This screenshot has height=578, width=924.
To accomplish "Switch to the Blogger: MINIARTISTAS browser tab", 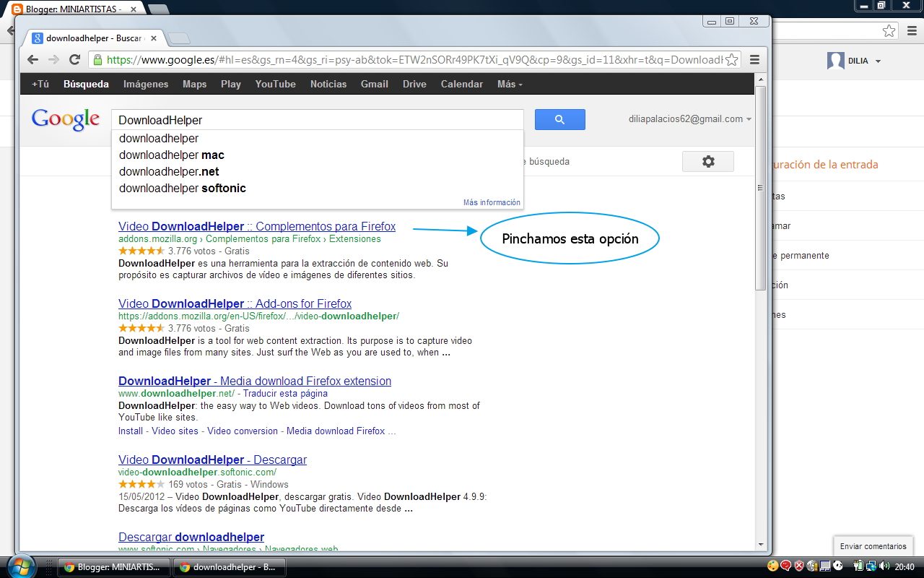I will (72, 9).
